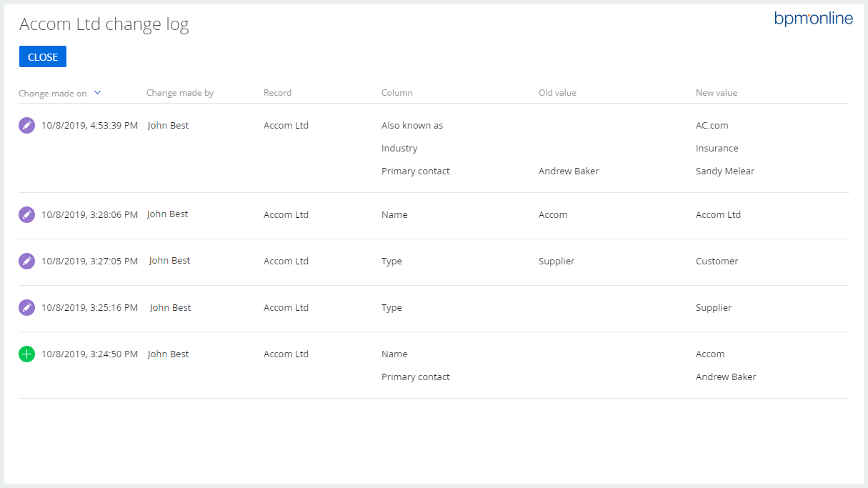Select the Column header label

tap(397, 93)
